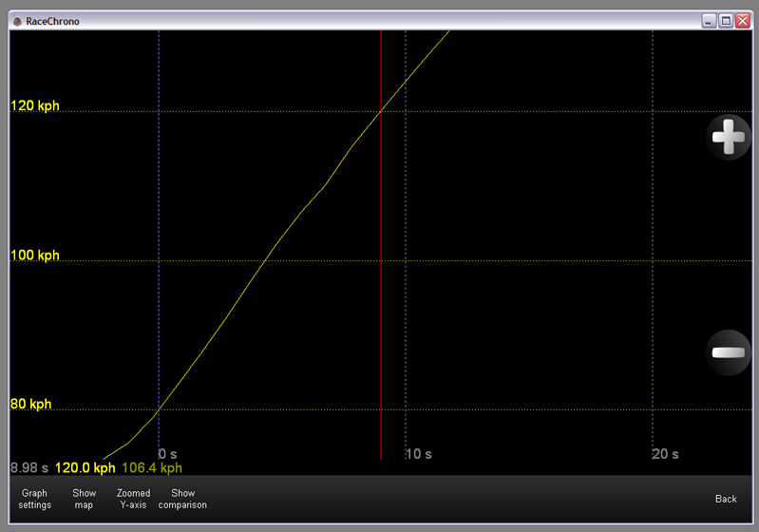Screen dimensions: 759x532
Task: Click the RaceChrono app icon in title bar
Action: (x=16, y=21)
